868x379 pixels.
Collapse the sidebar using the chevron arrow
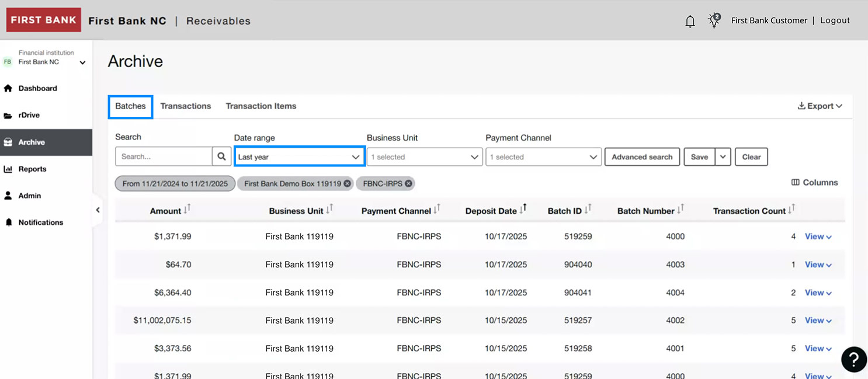[98, 209]
